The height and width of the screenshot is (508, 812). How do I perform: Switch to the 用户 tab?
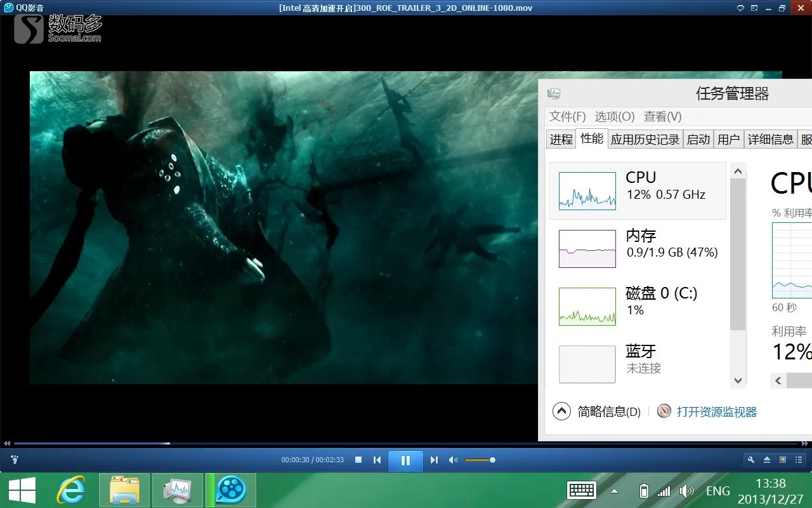click(x=728, y=140)
